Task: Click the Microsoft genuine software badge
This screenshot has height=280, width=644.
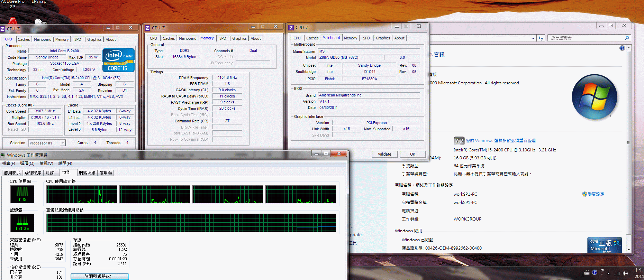Action: (x=605, y=245)
